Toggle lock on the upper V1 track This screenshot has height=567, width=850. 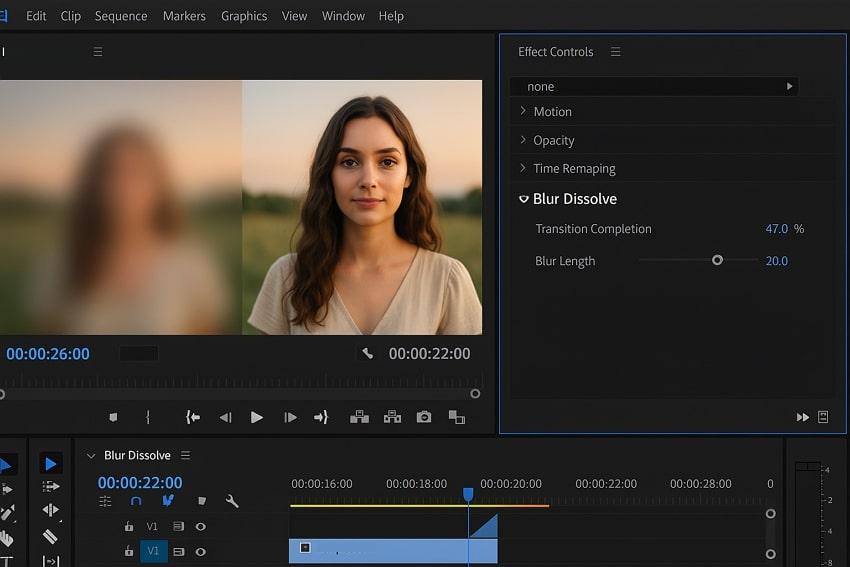coord(128,526)
